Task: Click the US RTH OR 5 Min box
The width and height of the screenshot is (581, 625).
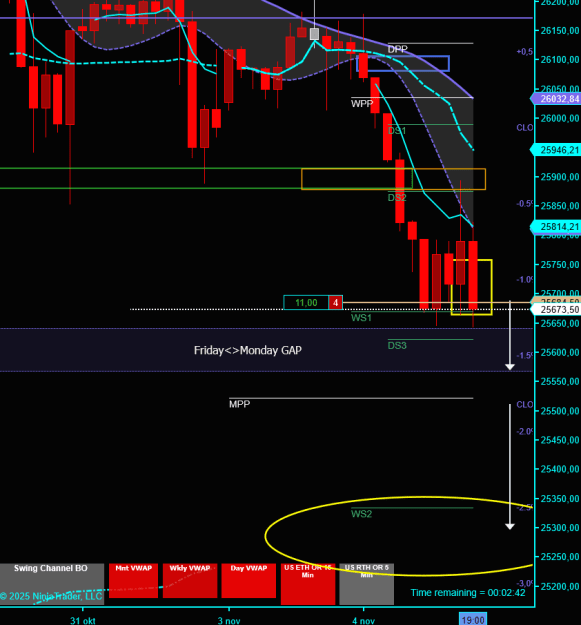Action: [367, 584]
